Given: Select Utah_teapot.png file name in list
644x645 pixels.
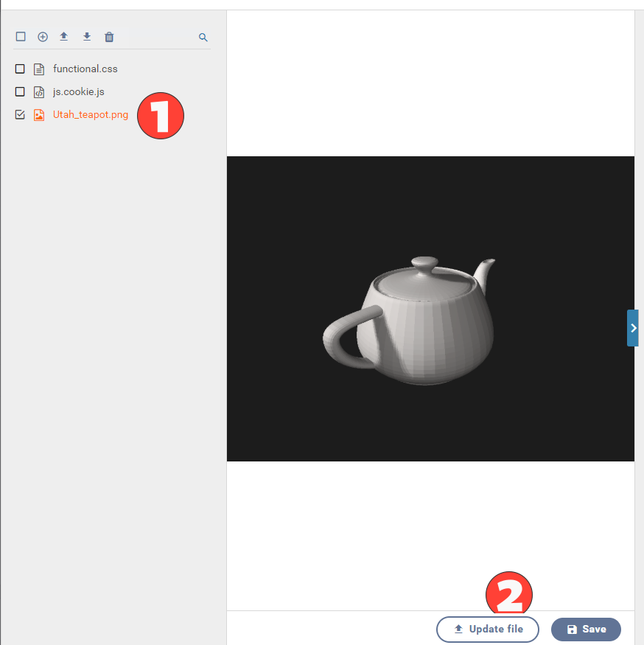Looking at the screenshot, I should pos(91,115).
